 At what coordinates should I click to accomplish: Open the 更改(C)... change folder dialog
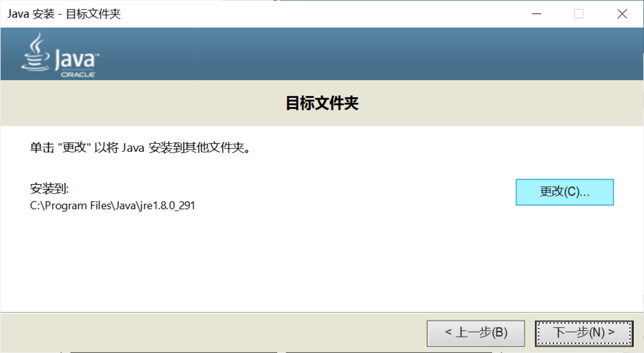tap(565, 192)
